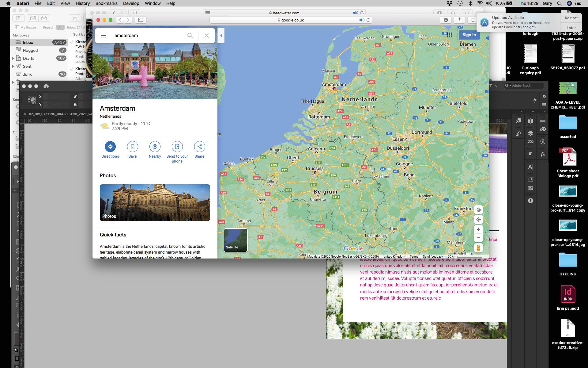Viewport: 588px width, 368px height.
Task: Open Safari History menu
Action: point(83,3)
